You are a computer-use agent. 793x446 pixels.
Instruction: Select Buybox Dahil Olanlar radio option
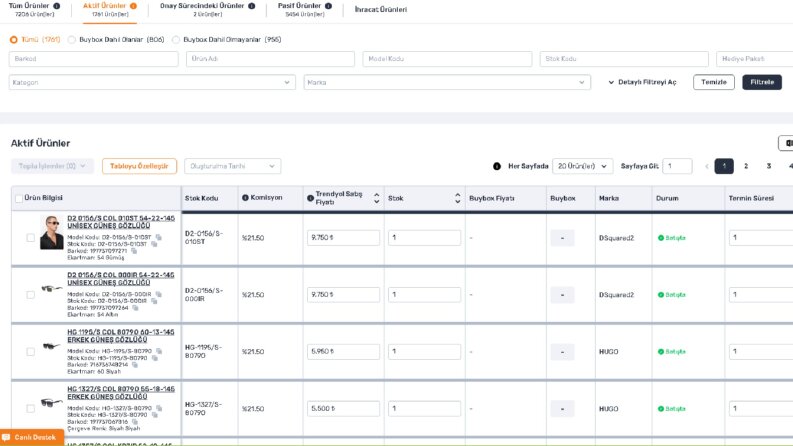tap(72, 39)
